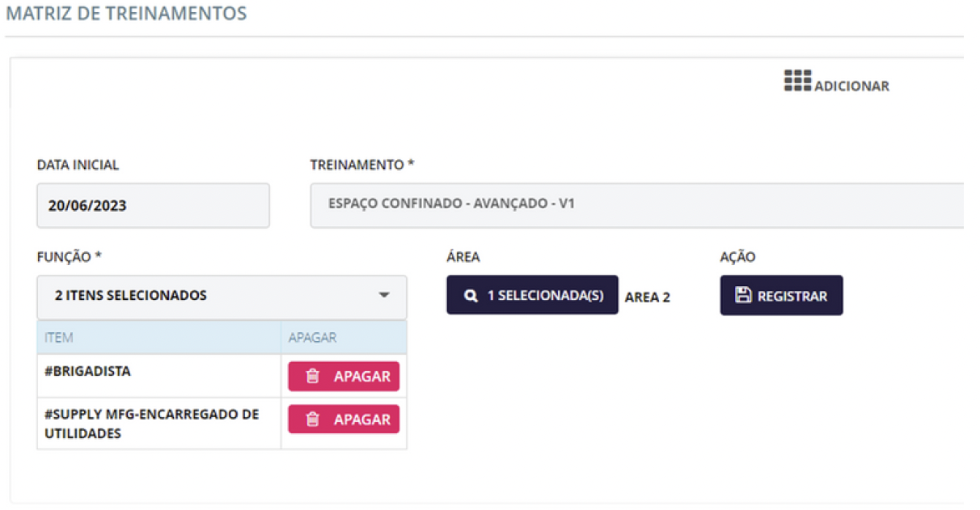Click the ITEM column header

click(59, 337)
